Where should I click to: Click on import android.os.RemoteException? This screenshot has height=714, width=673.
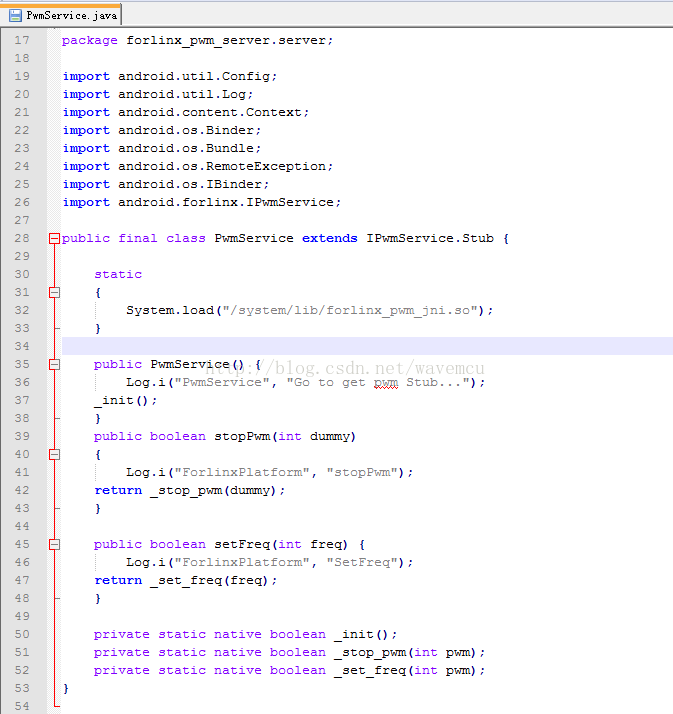coord(198,166)
